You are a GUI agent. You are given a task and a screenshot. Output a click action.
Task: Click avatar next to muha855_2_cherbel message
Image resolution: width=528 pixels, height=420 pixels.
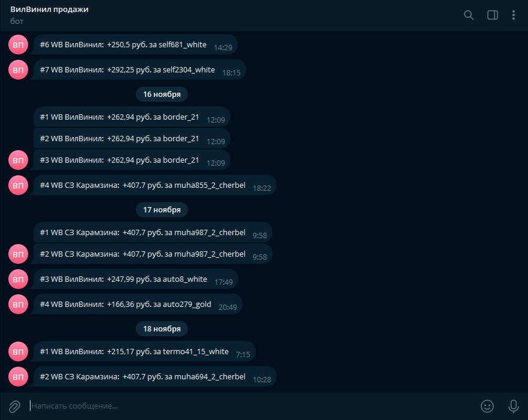[18, 185]
